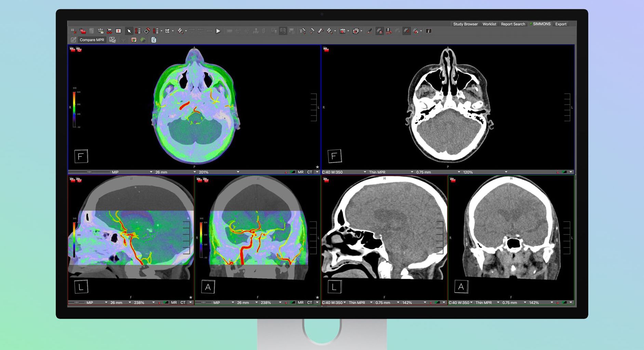Switch to the Worklist tab
The image size is (644, 350).
(x=489, y=24)
